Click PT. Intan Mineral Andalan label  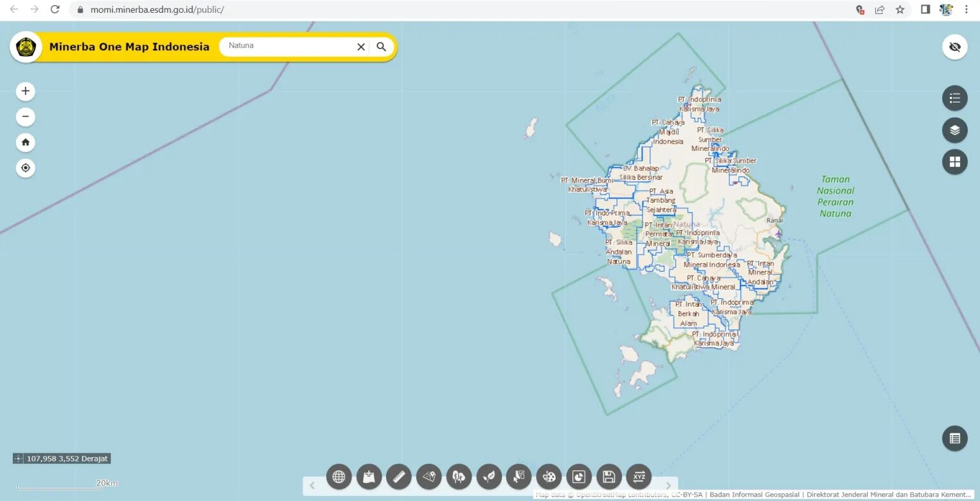761,272
